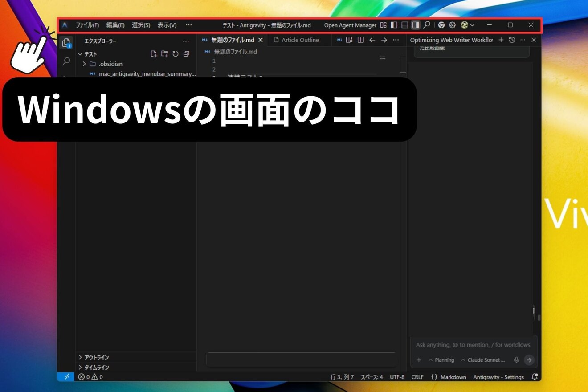Open the Claude Sonnet model dropdown
The image size is (588, 392).
[483, 360]
